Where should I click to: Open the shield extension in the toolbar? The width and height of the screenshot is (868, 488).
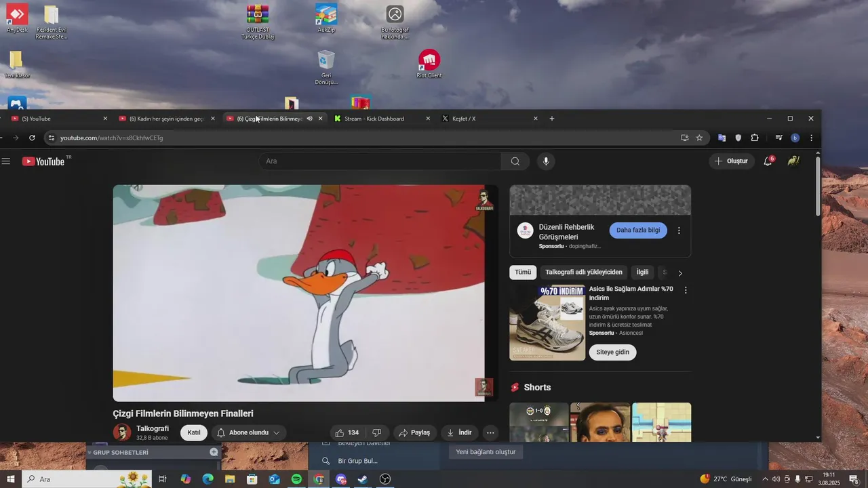click(x=738, y=138)
